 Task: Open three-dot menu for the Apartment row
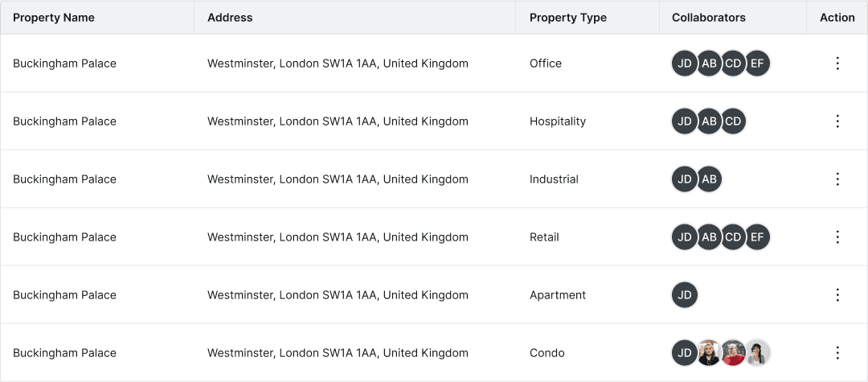[837, 294]
